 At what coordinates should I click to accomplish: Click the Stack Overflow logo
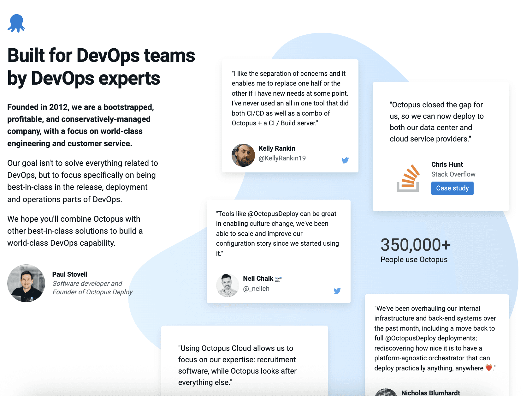pos(408,178)
